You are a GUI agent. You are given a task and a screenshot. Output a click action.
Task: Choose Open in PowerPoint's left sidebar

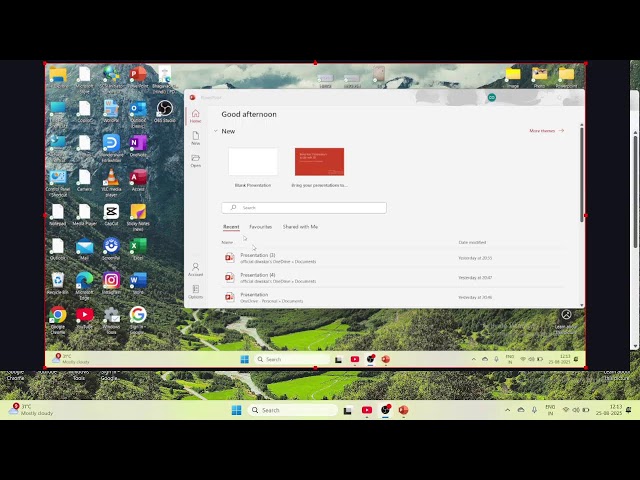[196, 161]
